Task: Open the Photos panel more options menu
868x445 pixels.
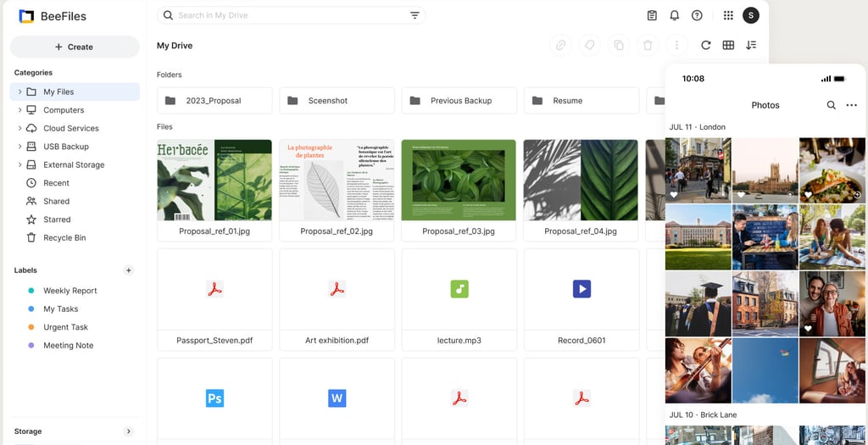Action: click(851, 105)
